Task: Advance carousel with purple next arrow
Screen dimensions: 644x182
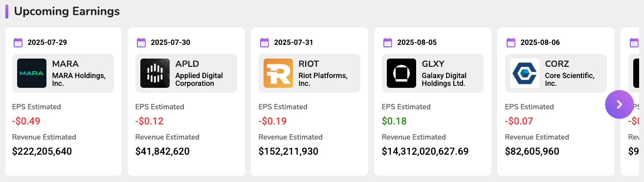Action: pyautogui.click(x=619, y=104)
